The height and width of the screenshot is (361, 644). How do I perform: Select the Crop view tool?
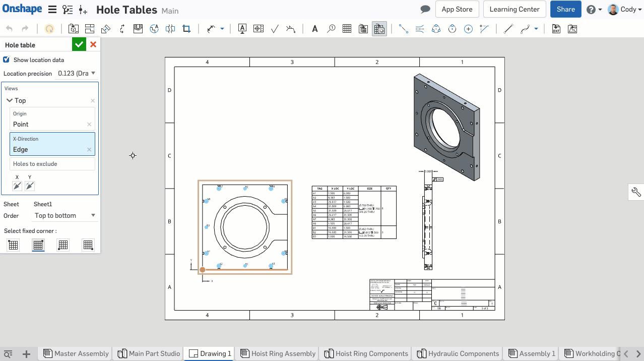186,29
